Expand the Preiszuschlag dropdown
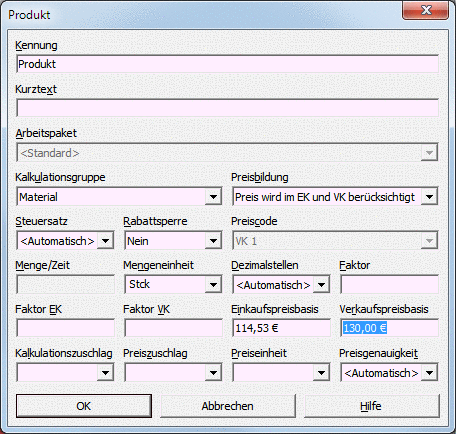Screen dimensions: 456x434 (213, 373)
